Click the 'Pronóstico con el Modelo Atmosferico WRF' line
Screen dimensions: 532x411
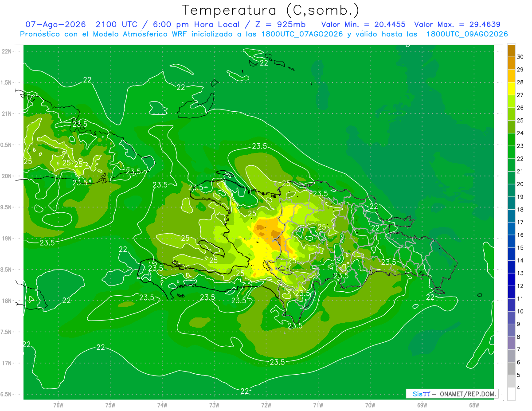point(264,34)
